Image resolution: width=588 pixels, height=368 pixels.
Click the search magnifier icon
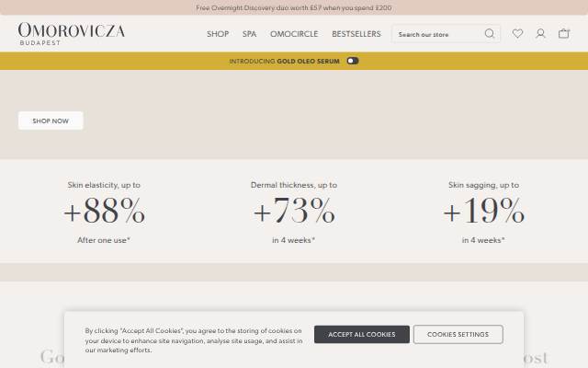coord(490,34)
